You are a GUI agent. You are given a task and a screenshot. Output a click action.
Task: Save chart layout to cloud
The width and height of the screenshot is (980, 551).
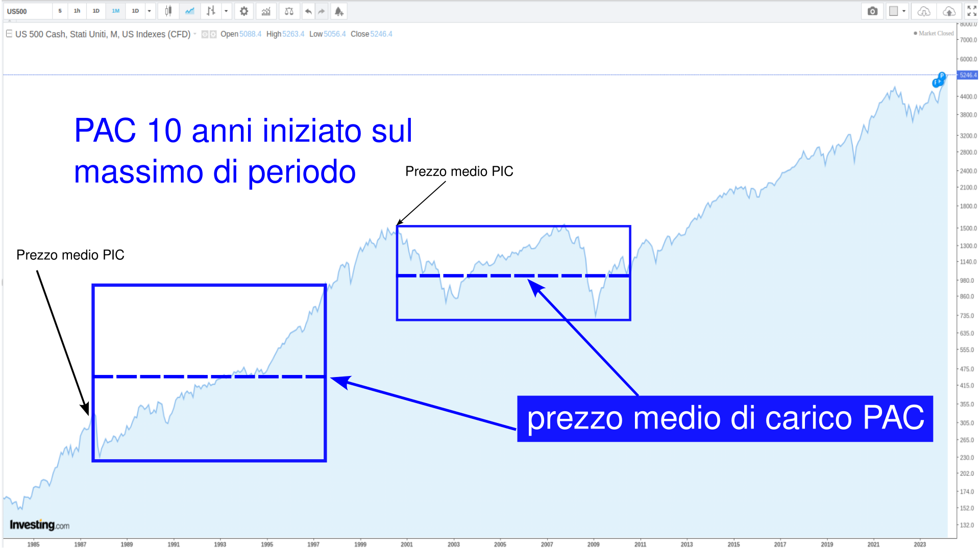tap(949, 11)
